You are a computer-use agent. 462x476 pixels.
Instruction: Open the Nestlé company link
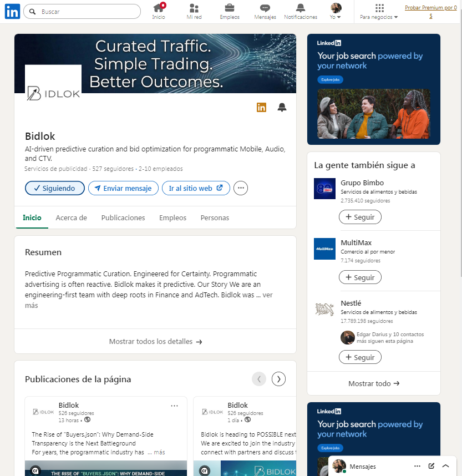click(x=351, y=303)
